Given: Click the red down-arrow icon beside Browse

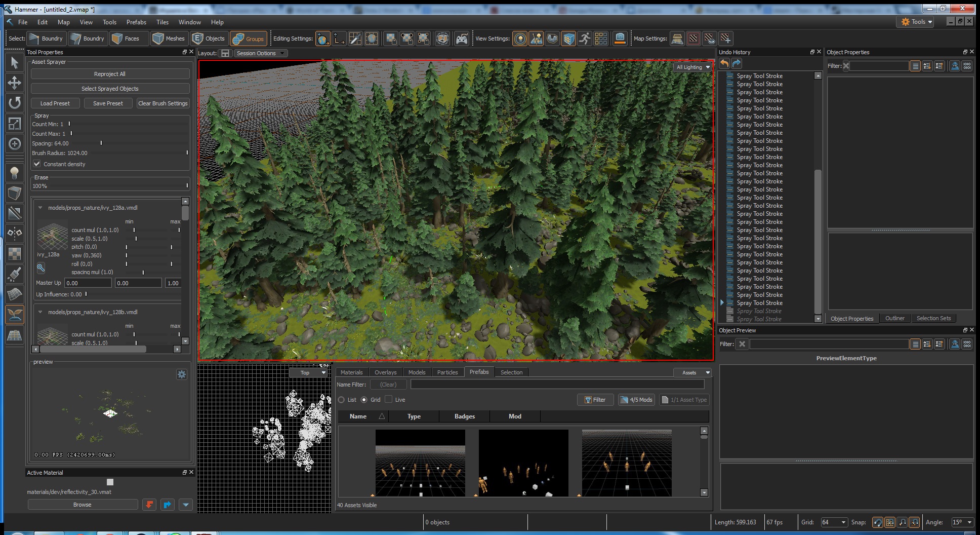Looking at the screenshot, I should [x=149, y=505].
